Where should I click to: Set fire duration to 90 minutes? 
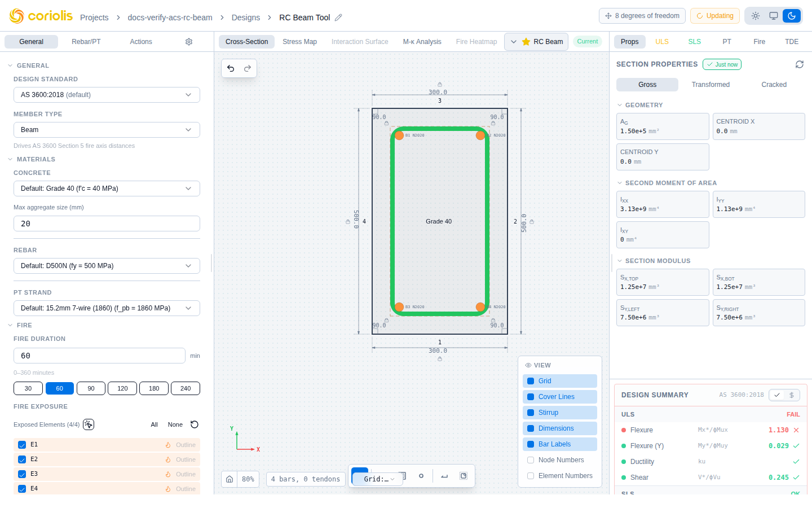click(x=91, y=388)
